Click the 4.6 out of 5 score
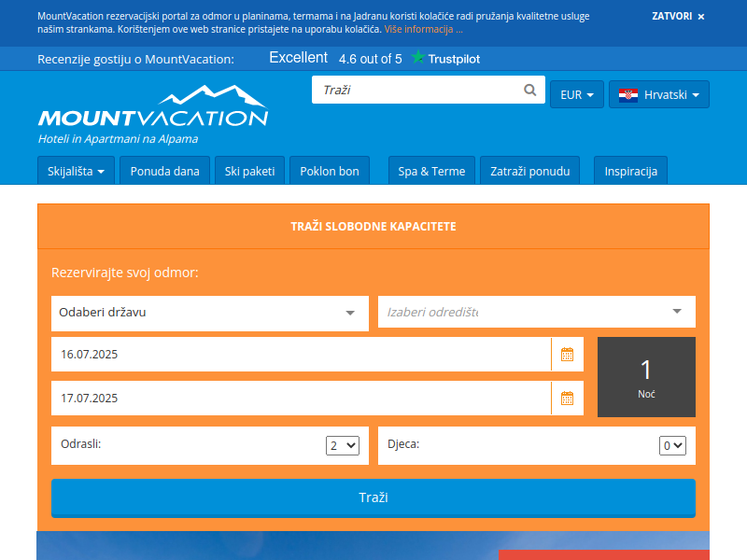 click(370, 59)
